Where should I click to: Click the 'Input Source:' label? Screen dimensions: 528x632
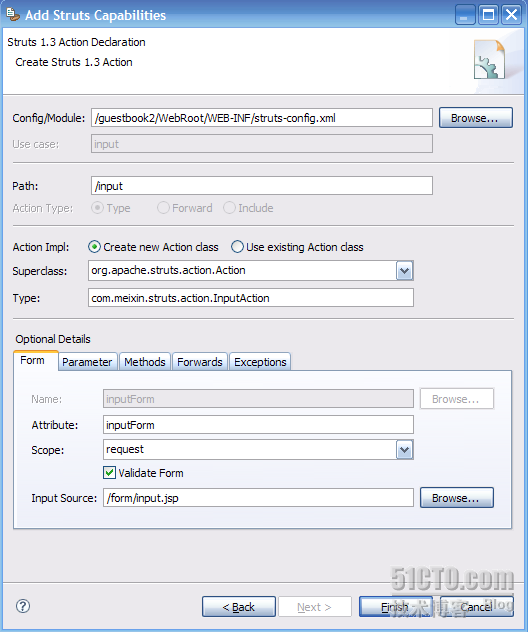pos(64,498)
